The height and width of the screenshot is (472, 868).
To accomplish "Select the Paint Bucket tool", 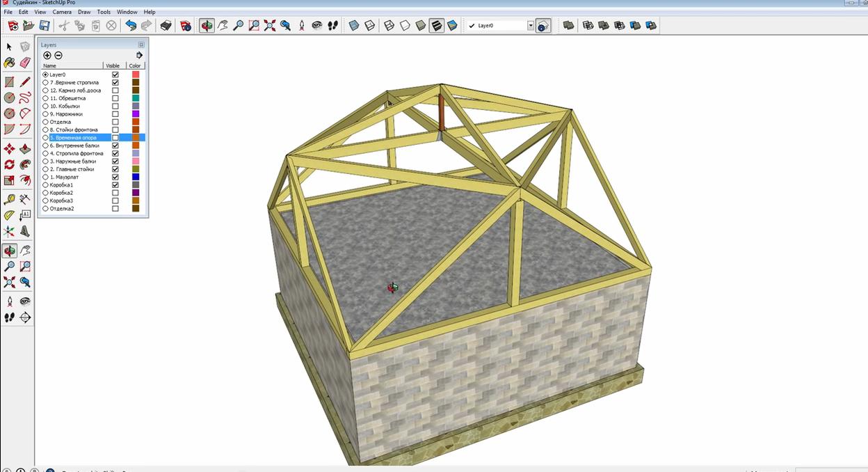I will (9, 63).
